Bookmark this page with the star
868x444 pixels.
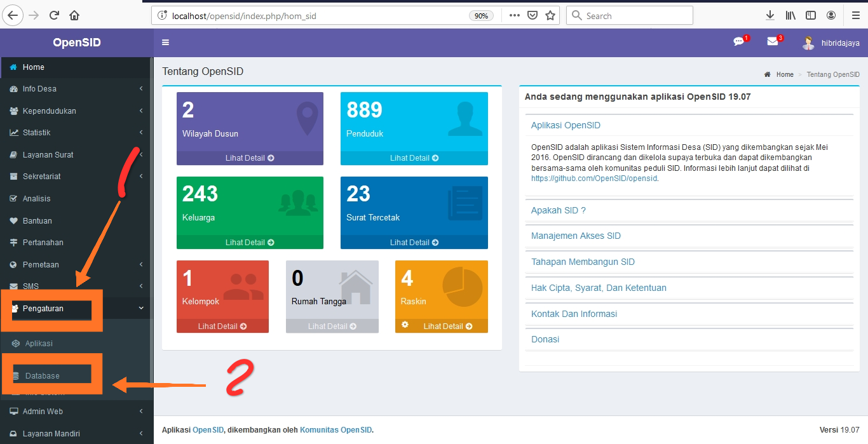coord(550,15)
